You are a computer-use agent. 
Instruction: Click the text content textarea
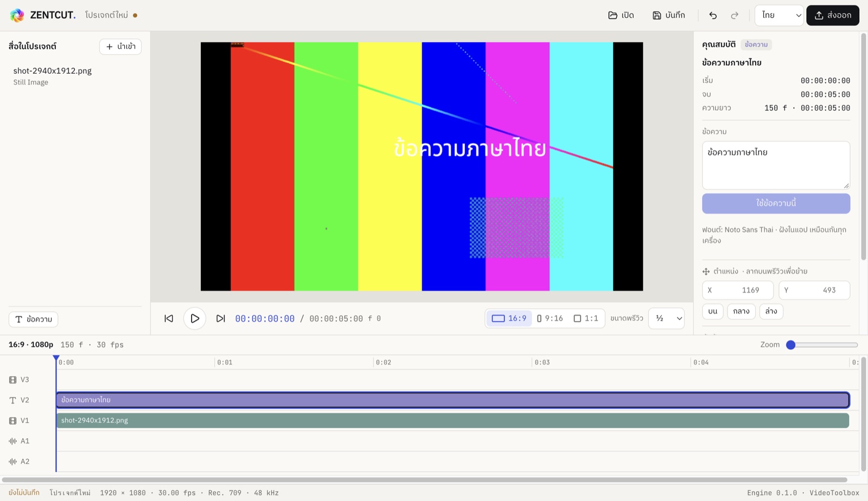(776, 165)
